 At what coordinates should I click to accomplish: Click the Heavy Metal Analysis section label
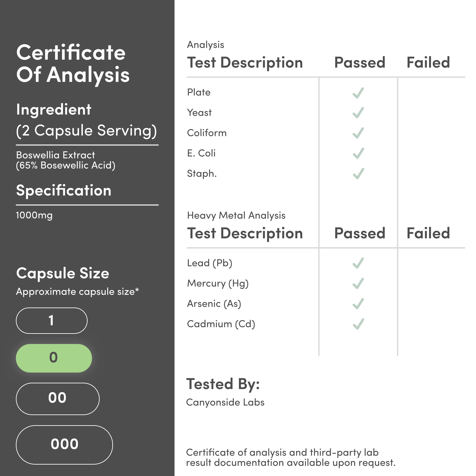pos(236,215)
